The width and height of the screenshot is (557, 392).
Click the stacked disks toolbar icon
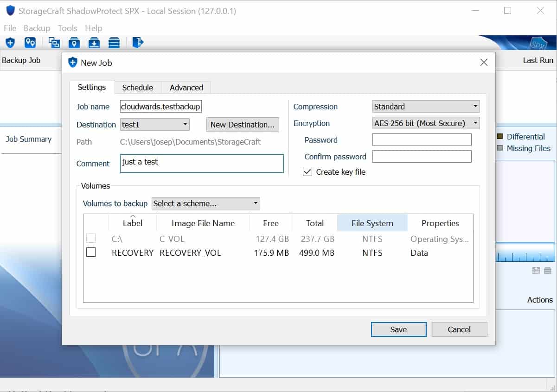point(114,43)
